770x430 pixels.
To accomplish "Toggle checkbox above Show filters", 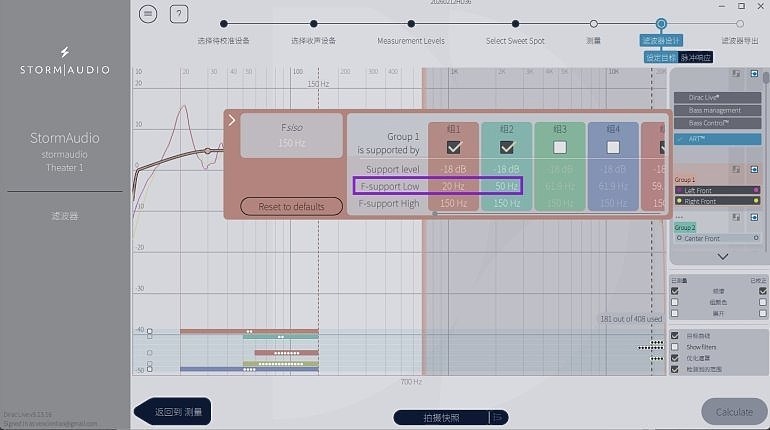I will (x=675, y=336).
